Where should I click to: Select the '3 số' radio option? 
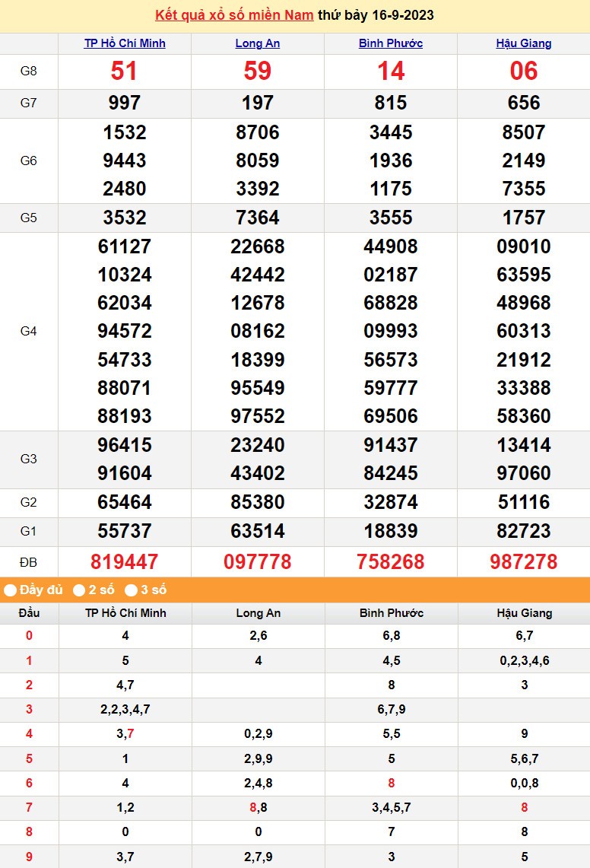point(131,590)
